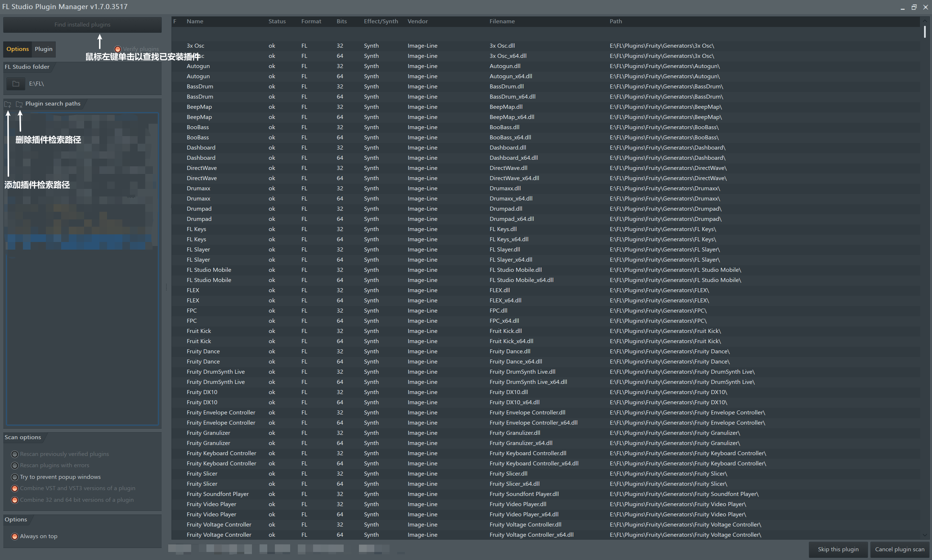The image size is (932, 560).
Task: Sort the list by Name column header
Action: pyautogui.click(x=195, y=21)
